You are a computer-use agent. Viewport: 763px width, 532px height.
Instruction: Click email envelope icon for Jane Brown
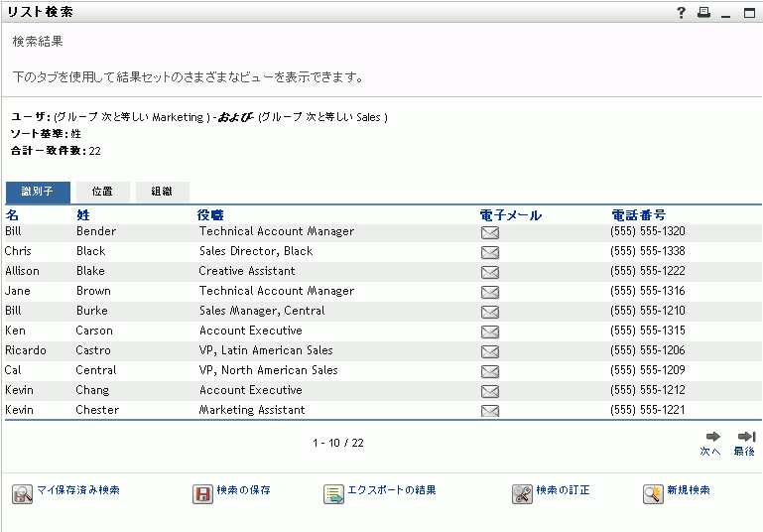pyautogui.click(x=490, y=292)
